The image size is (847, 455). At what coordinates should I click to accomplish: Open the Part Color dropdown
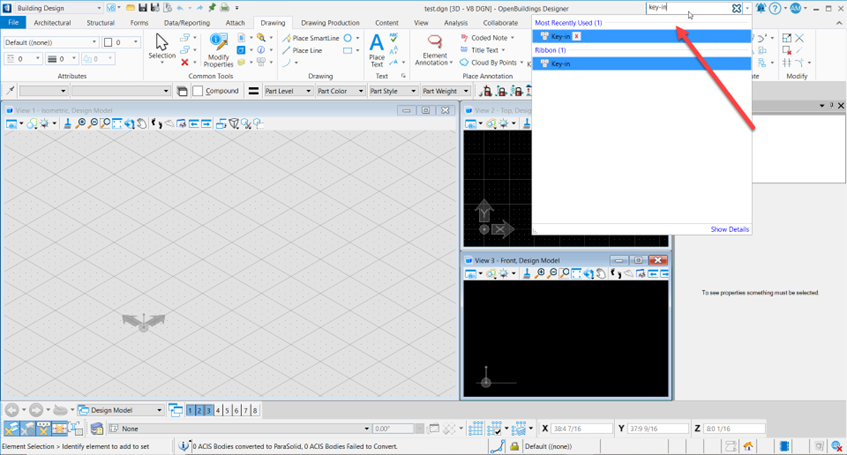(x=340, y=91)
